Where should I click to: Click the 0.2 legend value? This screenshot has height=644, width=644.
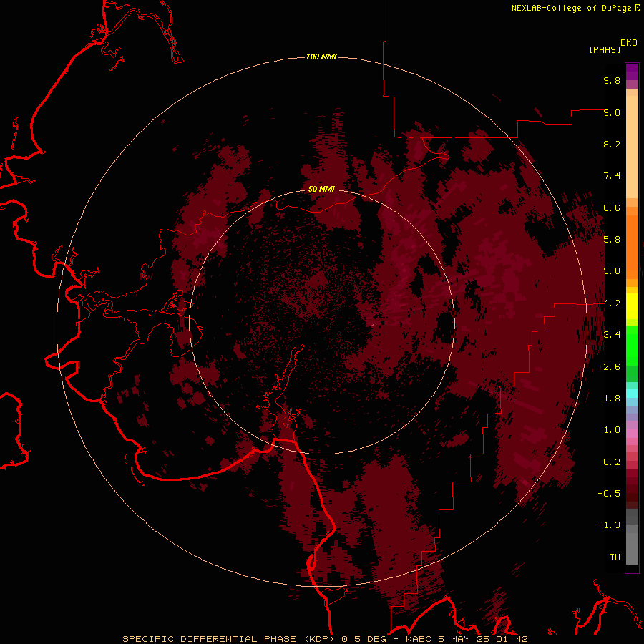point(612,462)
